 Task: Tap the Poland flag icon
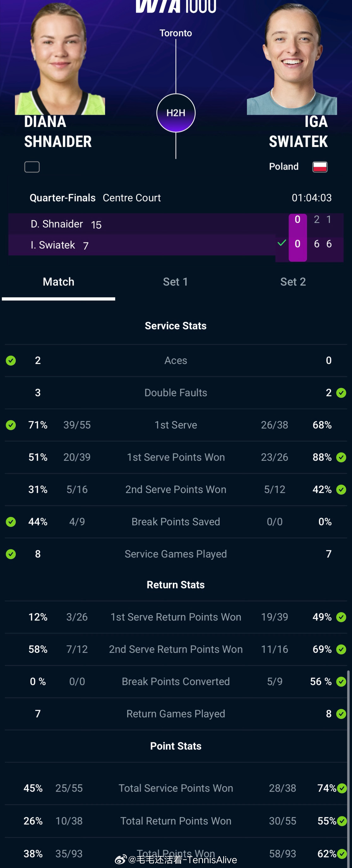click(320, 166)
